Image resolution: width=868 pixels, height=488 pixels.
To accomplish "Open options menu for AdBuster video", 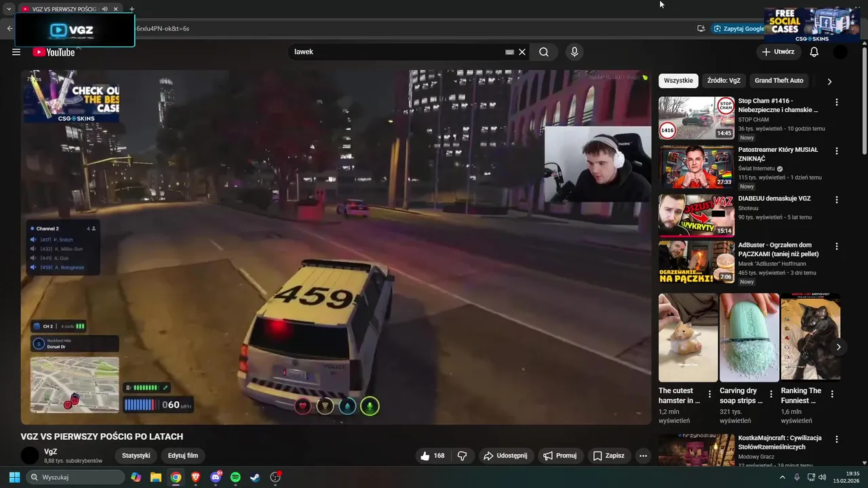I will tap(836, 247).
